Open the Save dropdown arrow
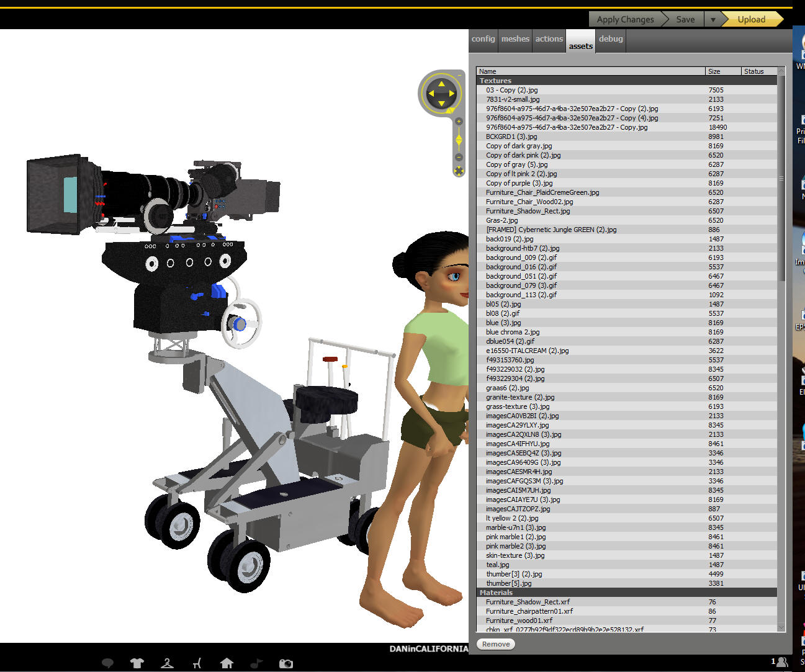Viewport: 805px width, 672px height. click(x=713, y=20)
